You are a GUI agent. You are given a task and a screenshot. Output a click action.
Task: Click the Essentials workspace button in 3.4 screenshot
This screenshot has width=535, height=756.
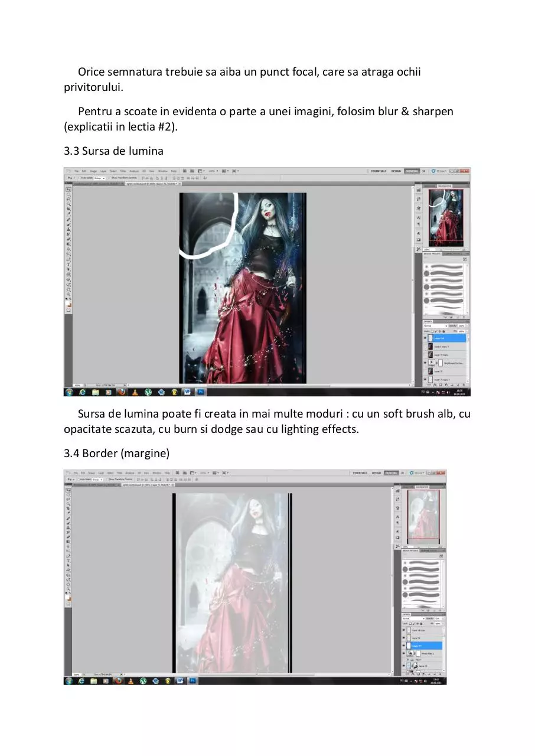coord(360,473)
